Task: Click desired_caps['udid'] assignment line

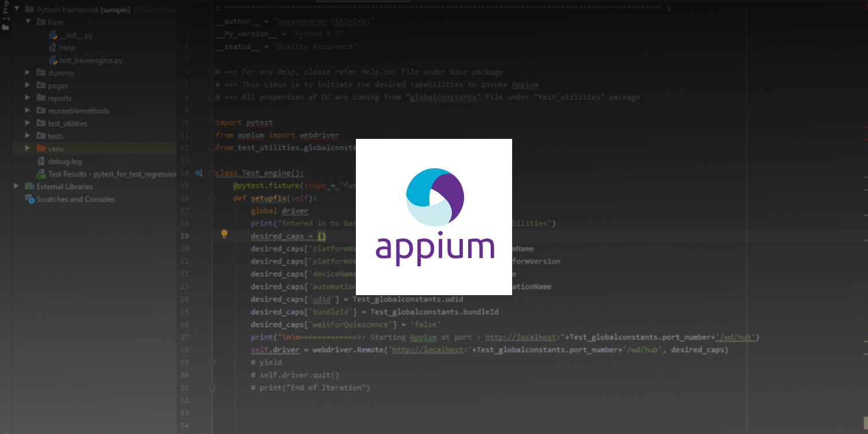Action: (357, 300)
